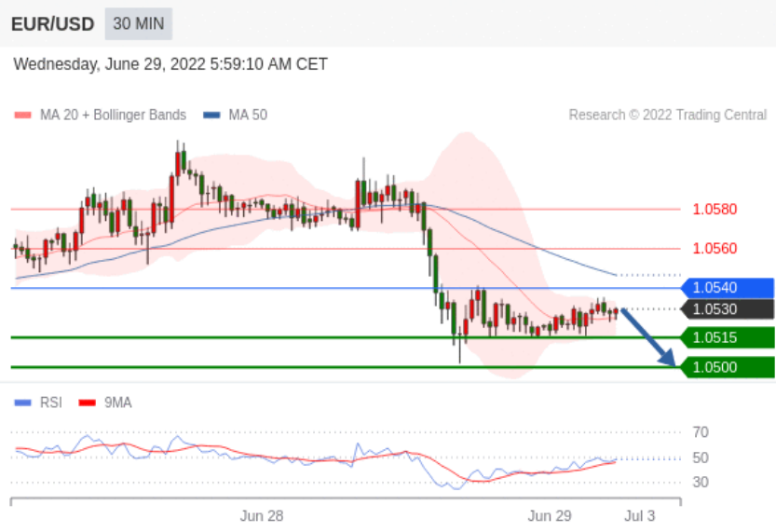Click the blue 1.0540 pivot price tag
This screenshot has width=776, height=532.
(x=728, y=288)
